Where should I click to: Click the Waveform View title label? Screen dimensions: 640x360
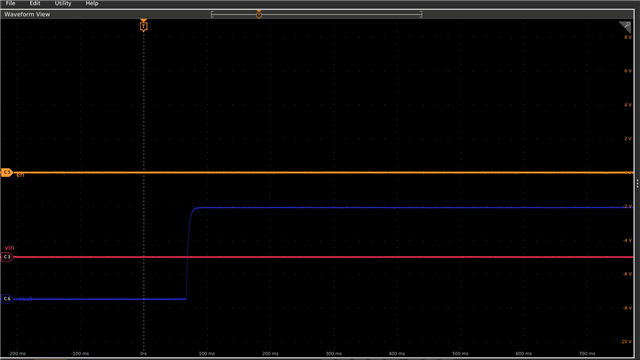[27, 14]
